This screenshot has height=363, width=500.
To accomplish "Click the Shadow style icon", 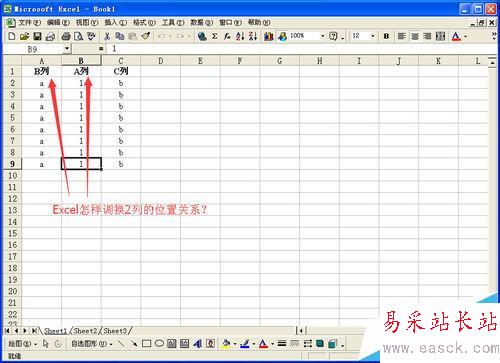I will 320,343.
